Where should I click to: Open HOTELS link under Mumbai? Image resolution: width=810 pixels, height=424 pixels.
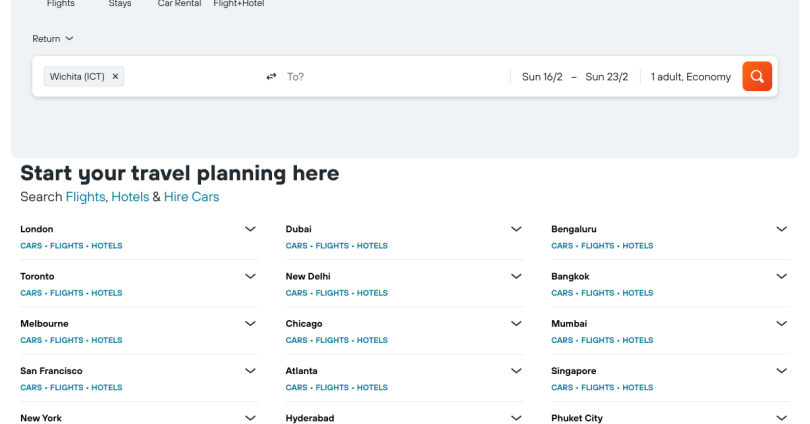tap(637, 340)
